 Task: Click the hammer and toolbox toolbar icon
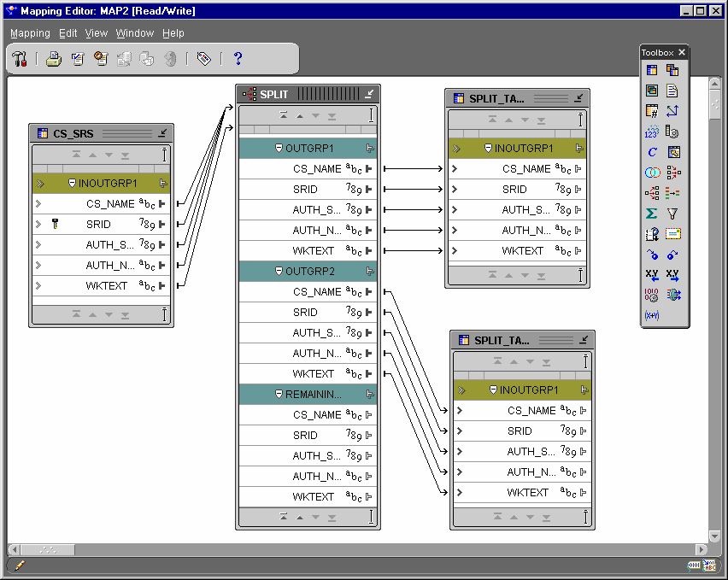[x=20, y=59]
